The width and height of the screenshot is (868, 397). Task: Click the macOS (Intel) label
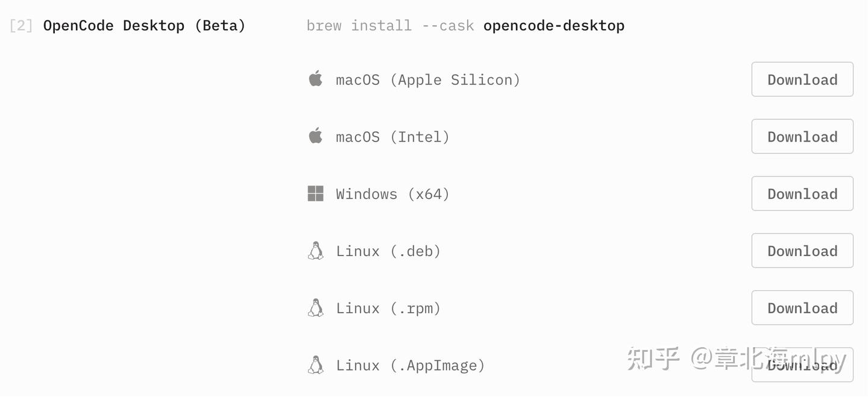[x=392, y=137]
